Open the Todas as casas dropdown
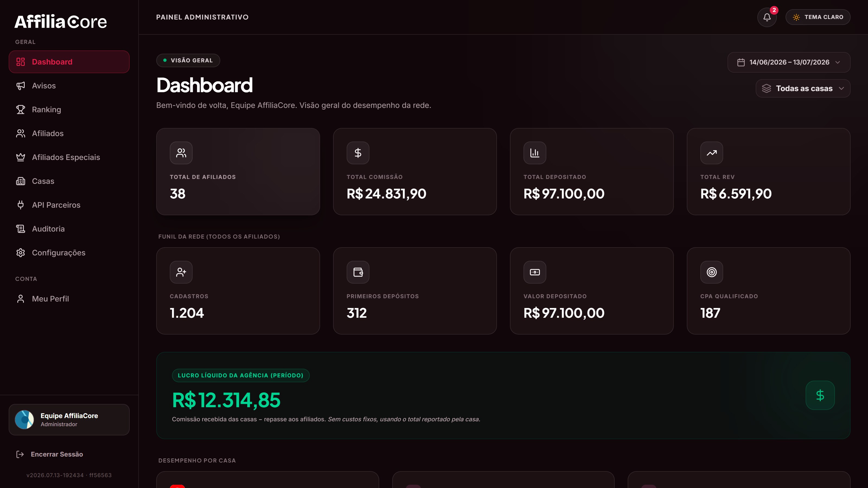This screenshot has width=868, height=488. [x=803, y=88]
